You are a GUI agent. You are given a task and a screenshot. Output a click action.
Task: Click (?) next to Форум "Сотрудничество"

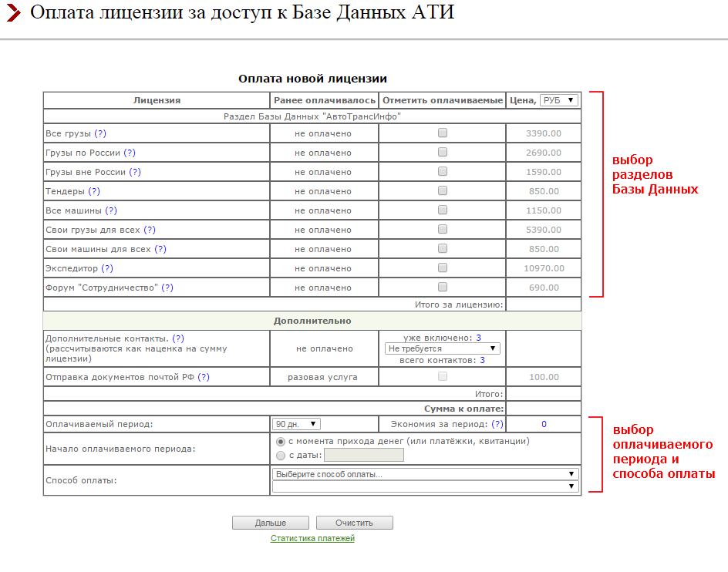167,288
